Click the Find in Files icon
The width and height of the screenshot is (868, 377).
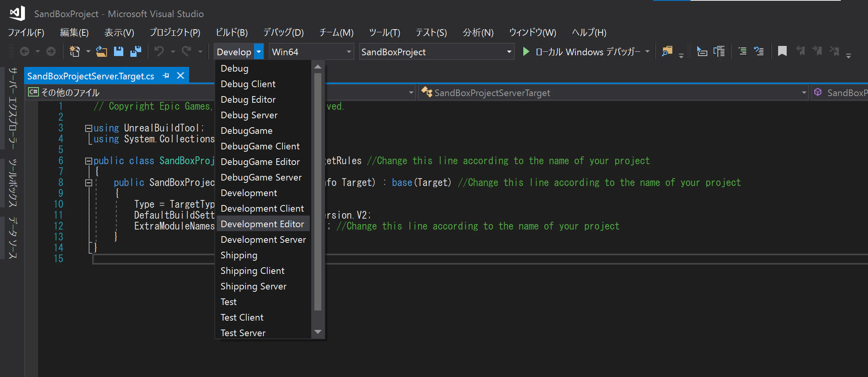667,51
